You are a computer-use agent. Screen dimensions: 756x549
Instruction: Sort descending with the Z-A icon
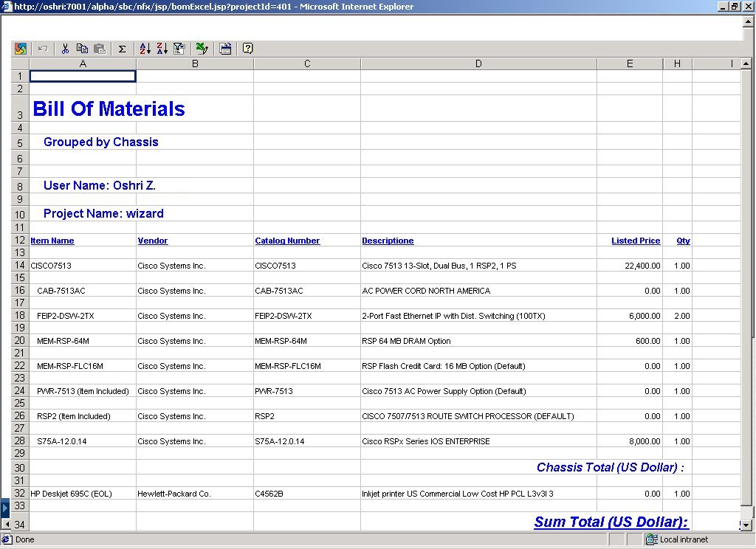pyautogui.click(x=162, y=49)
